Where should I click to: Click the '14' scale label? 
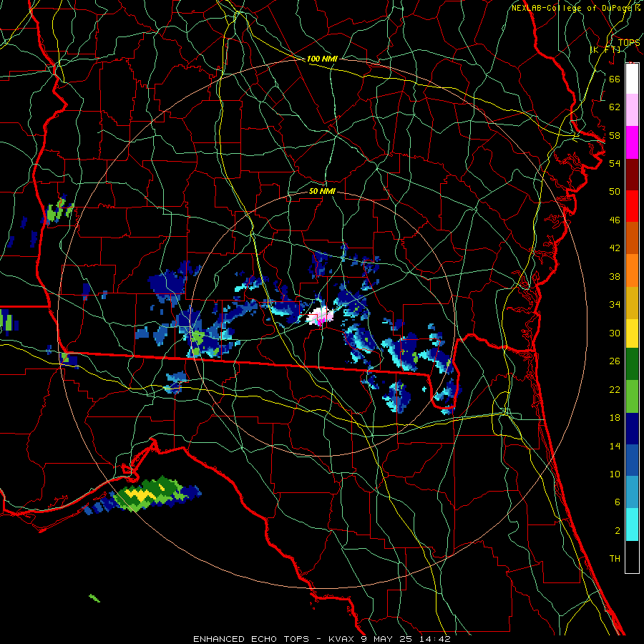615,446
